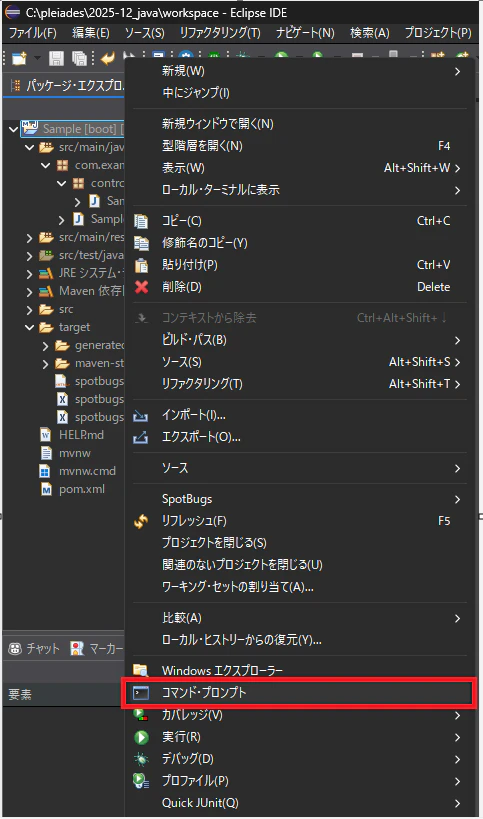Click the marker icon in マーカー tab
This screenshot has height=819, width=483.
(77, 649)
